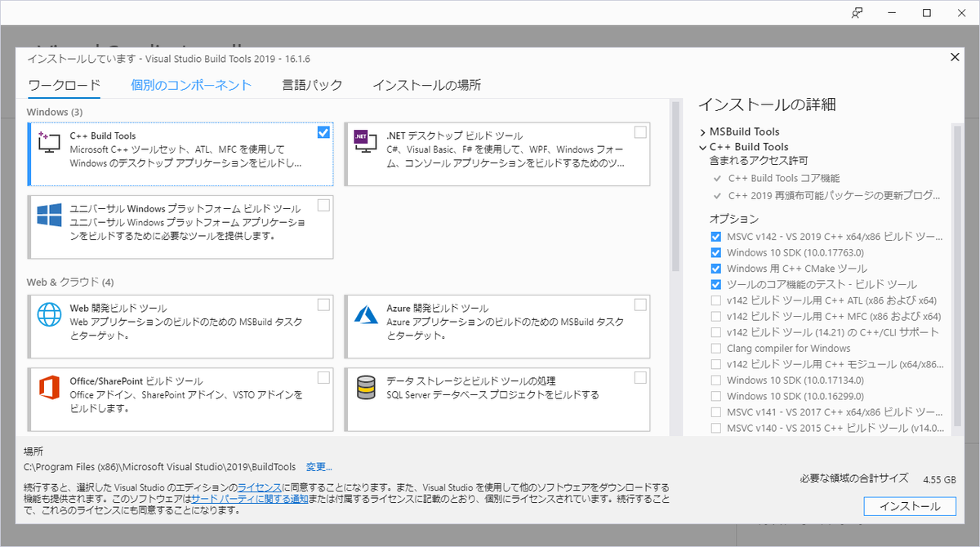
Task: Check the Azure development build tools workload
Action: pyautogui.click(x=640, y=305)
